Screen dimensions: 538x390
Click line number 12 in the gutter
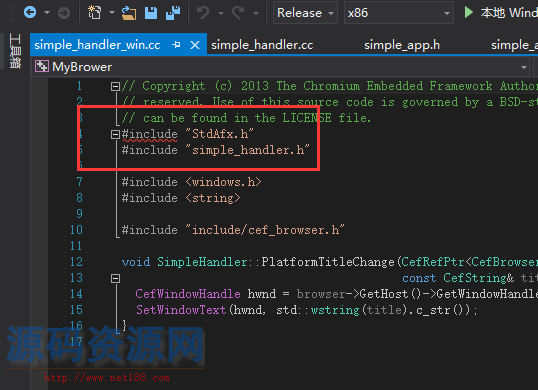coord(76,262)
